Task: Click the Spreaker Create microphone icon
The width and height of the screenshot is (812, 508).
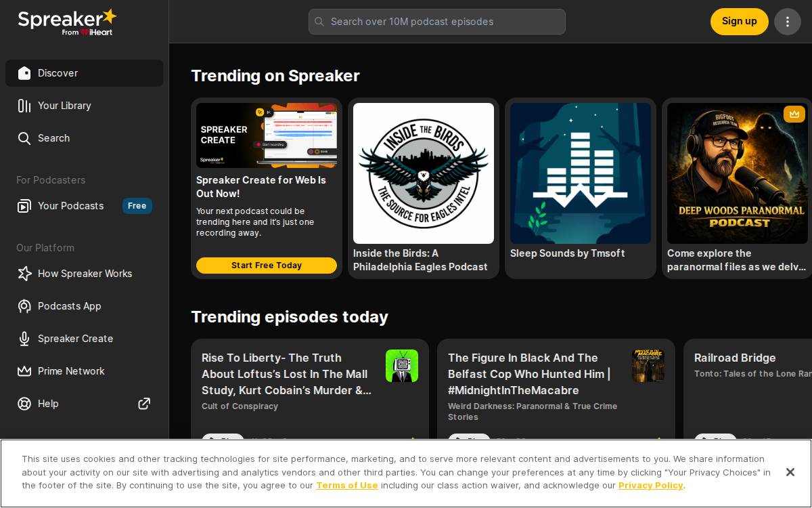Action: click(x=24, y=339)
